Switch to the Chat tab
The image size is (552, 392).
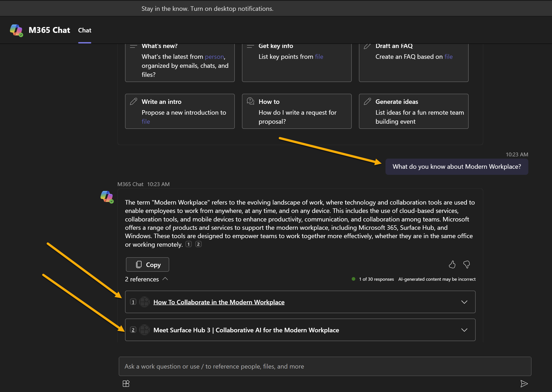coord(84,30)
